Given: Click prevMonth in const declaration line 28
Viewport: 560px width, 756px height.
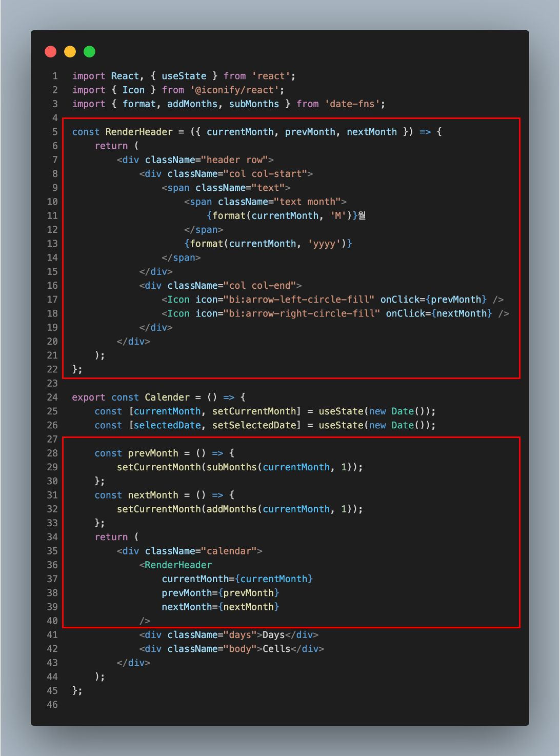Looking at the screenshot, I should coord(153,453).
